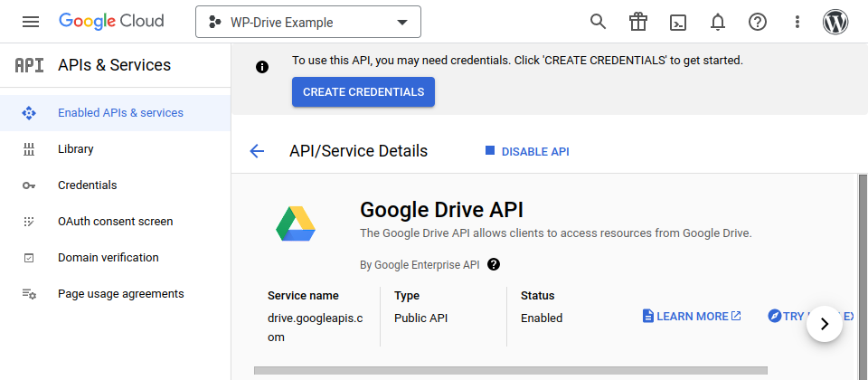Click the WordPress account avatar
This screenshot has width=868, height=380.
tap(835, 22)
